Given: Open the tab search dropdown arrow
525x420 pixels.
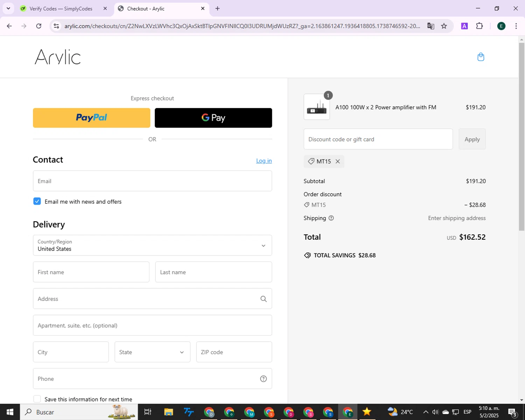Looking at the screenshot, I should click(x=8, y=8).
